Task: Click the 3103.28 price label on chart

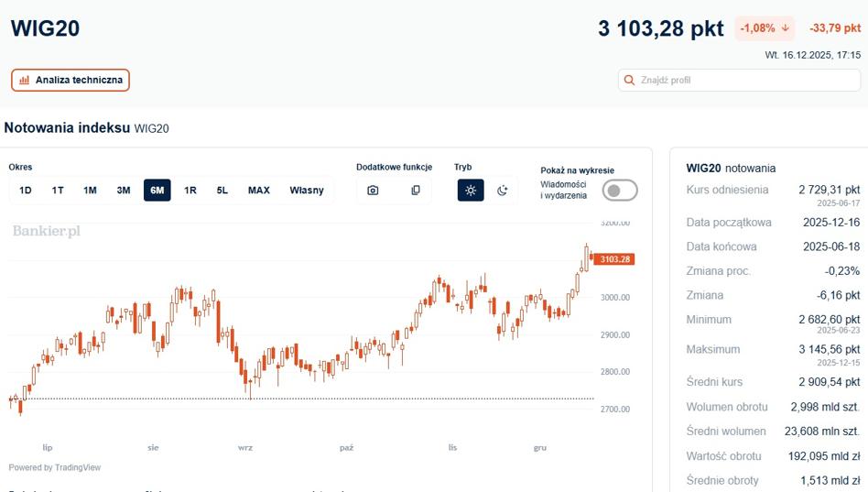Action: tap(613, 259)
